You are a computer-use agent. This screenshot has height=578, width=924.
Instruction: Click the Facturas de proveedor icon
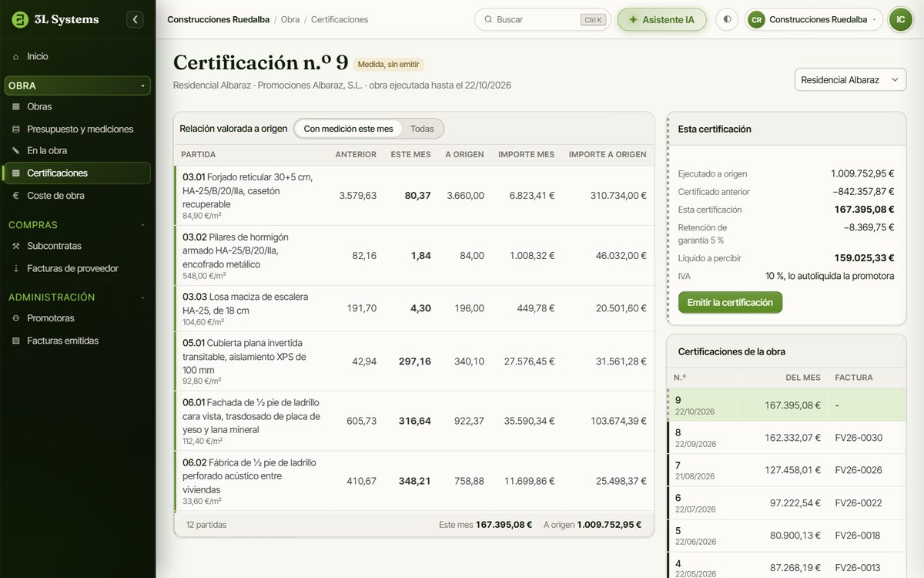point(15,268)
